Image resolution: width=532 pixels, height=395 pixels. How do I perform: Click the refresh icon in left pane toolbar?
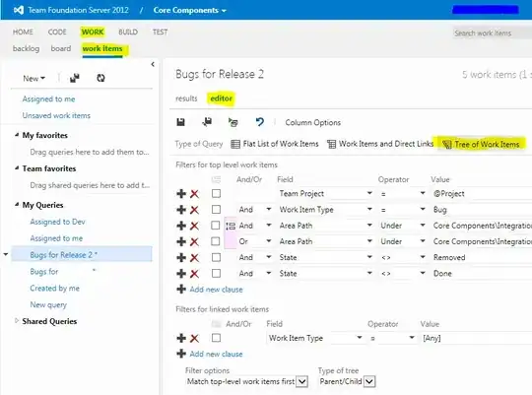click(100, 78)
